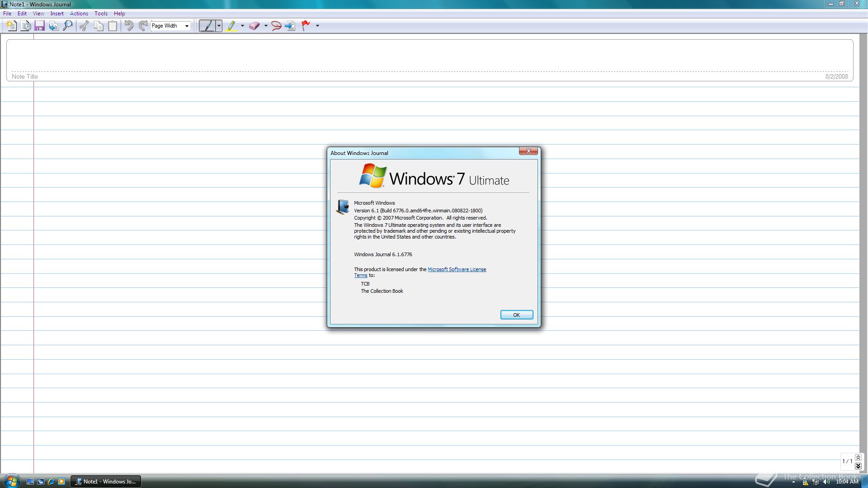This screenshot has width=868, height=488.
Task: Click the Journal icon in title bar
Action: pyautogui.click(x=4, y=4)
